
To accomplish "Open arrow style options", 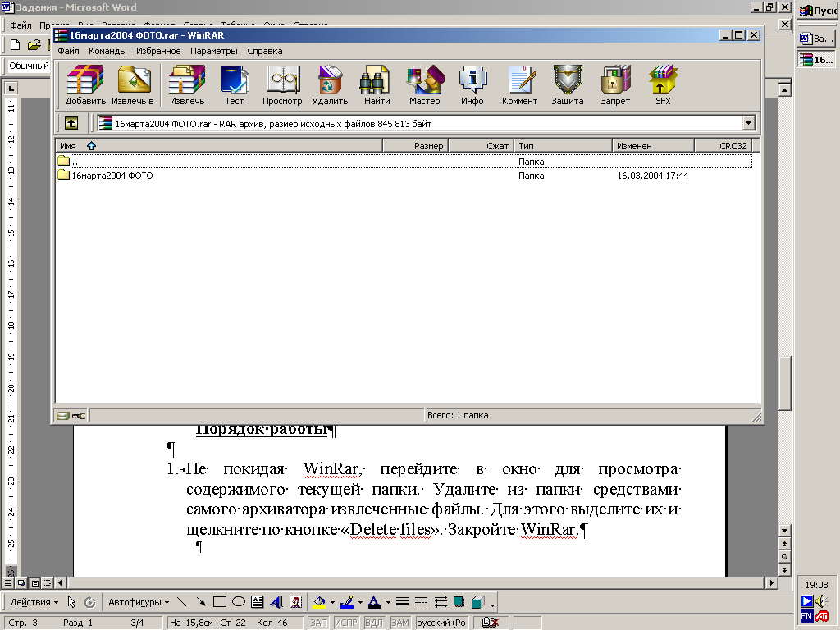I will 441,601.
